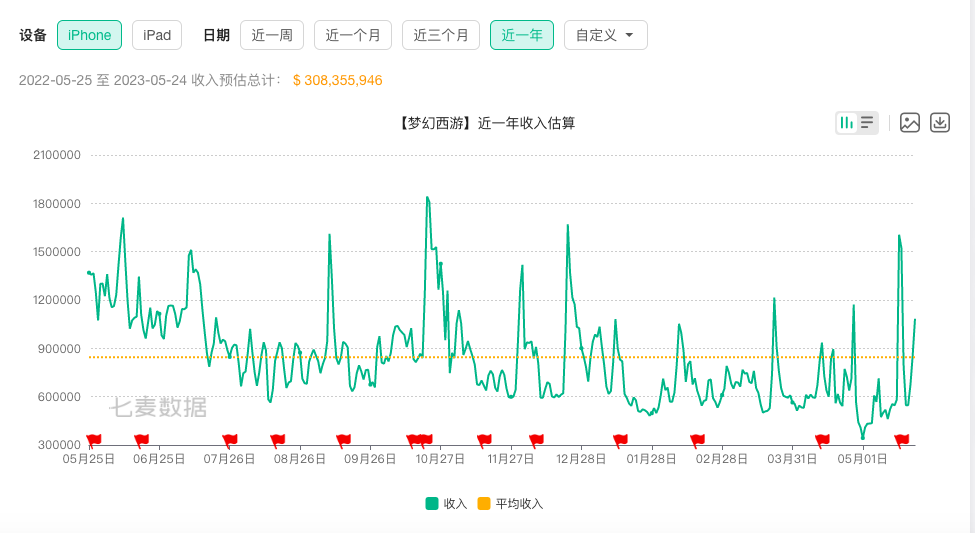Open the 自定义 date range dropdown

(605, 35)
